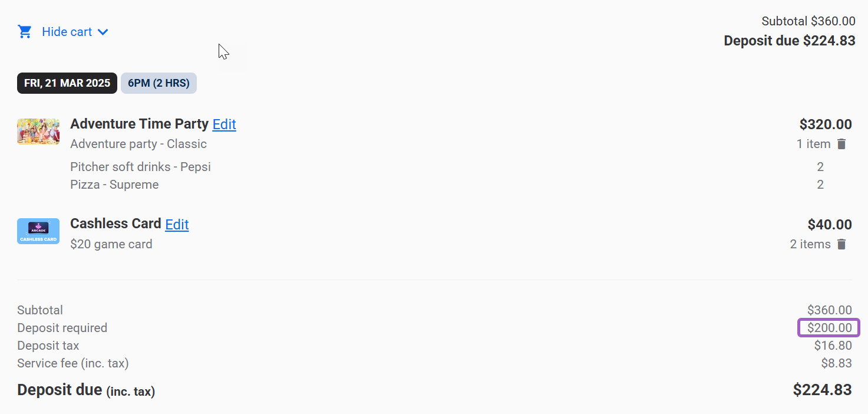
Task: Open Adventure Time Party thumbnail image
Action: pos(38,132)
